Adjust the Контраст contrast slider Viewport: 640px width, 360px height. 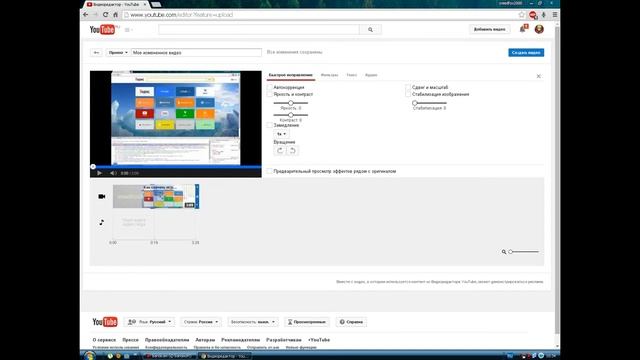[x=291, y=115]
